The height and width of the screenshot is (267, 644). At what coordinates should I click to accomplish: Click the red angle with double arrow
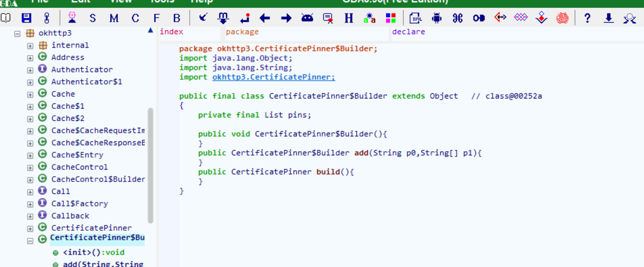click(500, 18)
